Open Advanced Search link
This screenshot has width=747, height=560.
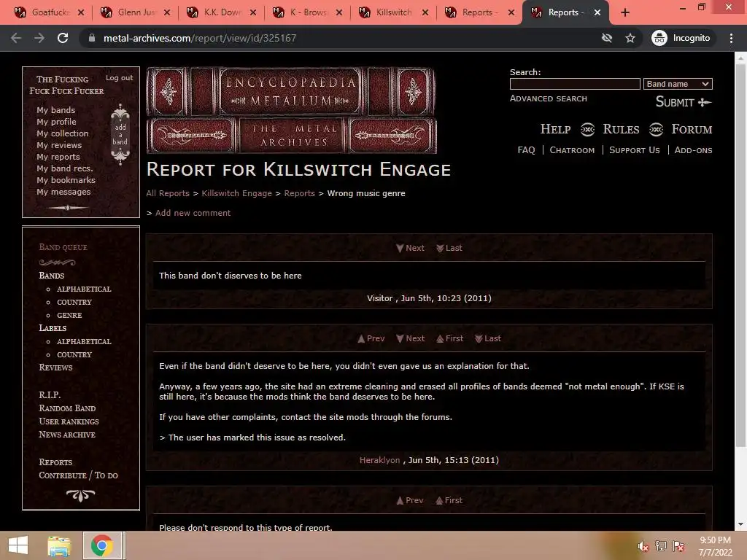click(x=549, y=98)
